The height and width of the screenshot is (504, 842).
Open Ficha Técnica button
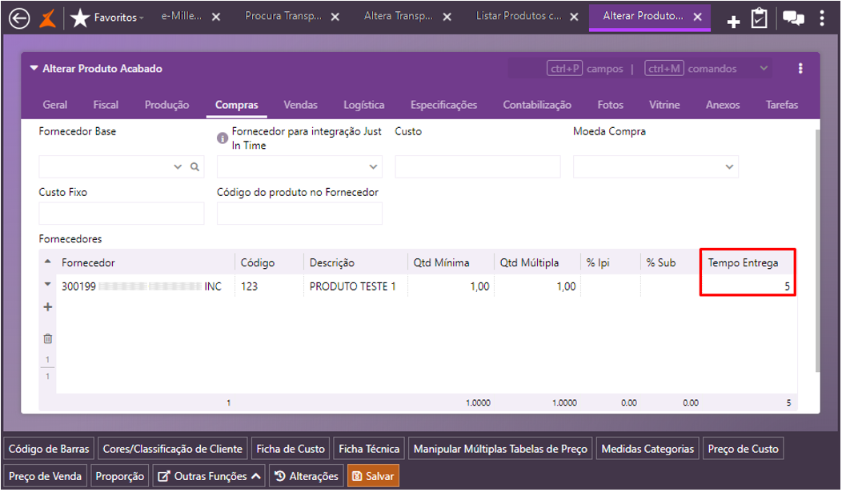pos(368,449)
